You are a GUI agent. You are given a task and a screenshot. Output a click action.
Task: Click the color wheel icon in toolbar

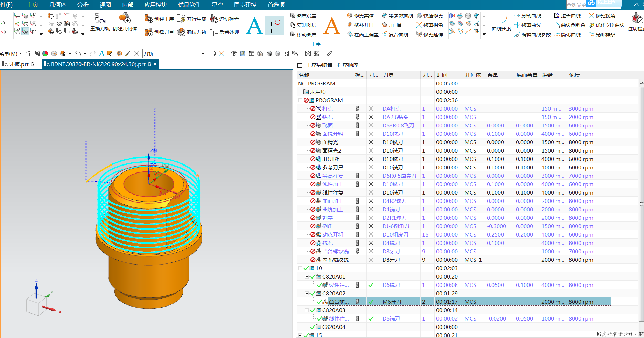45,54
